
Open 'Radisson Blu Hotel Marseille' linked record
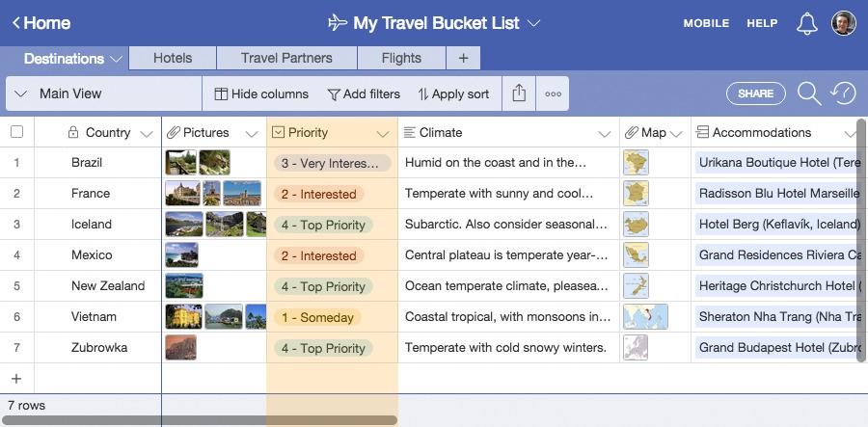[x=778, y=194]
